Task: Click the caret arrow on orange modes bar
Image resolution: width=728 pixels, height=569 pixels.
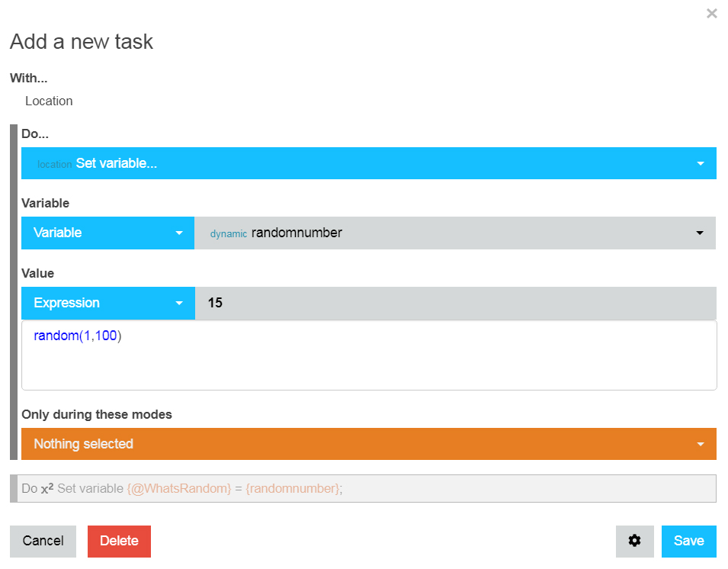Action: click(700, 444)
